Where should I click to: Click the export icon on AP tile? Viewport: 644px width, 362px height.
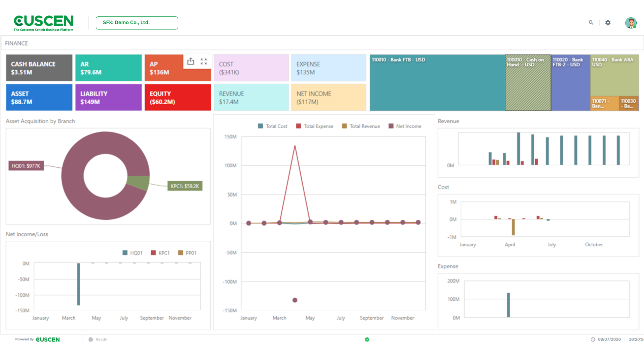[x=191, y=61]
